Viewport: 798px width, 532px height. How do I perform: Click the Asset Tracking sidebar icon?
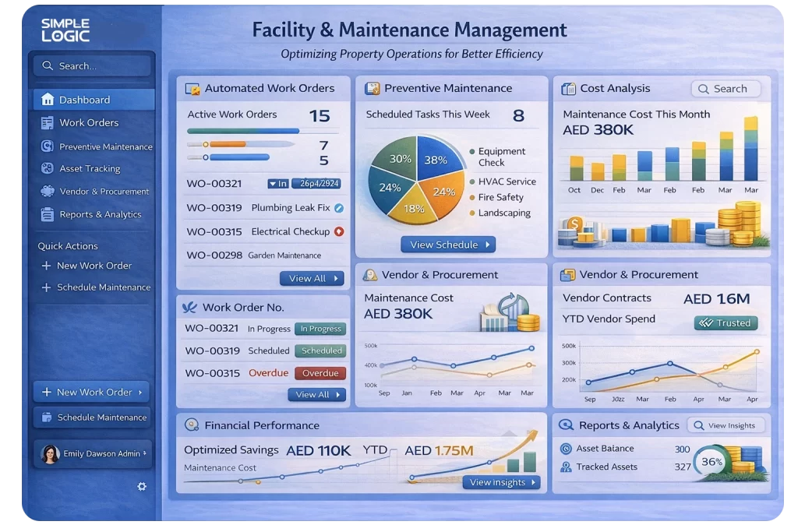click(48, 168)
